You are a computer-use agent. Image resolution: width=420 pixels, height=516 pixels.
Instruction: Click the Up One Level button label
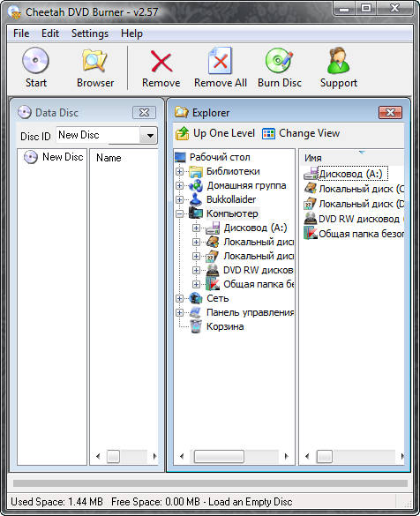coord(224,133)
